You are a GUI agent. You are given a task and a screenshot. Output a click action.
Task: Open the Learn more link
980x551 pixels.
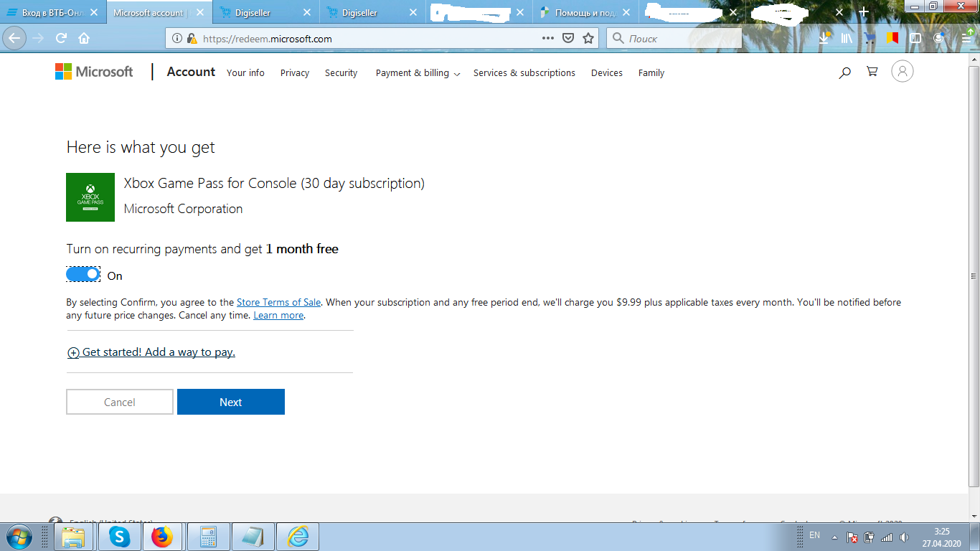pyautogui.click(x=278, y=316)
